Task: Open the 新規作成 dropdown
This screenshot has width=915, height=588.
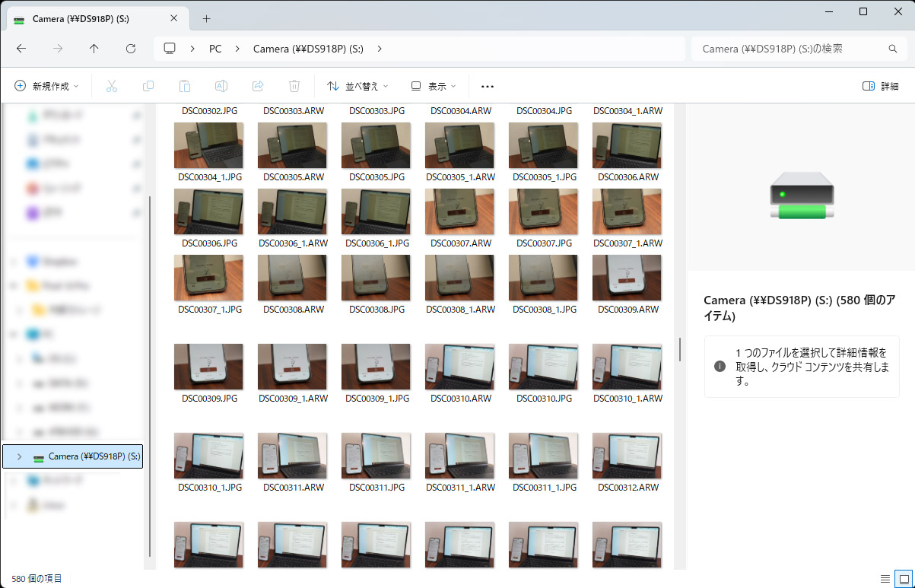Action: point(46,86)
